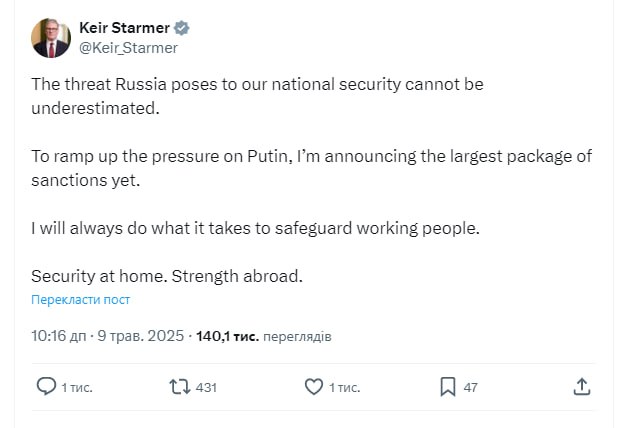Click the 10:16 дп · 9 трав. 2025 timestamp
Viewport: 643px width, 428px height.
tap(108, 336)
